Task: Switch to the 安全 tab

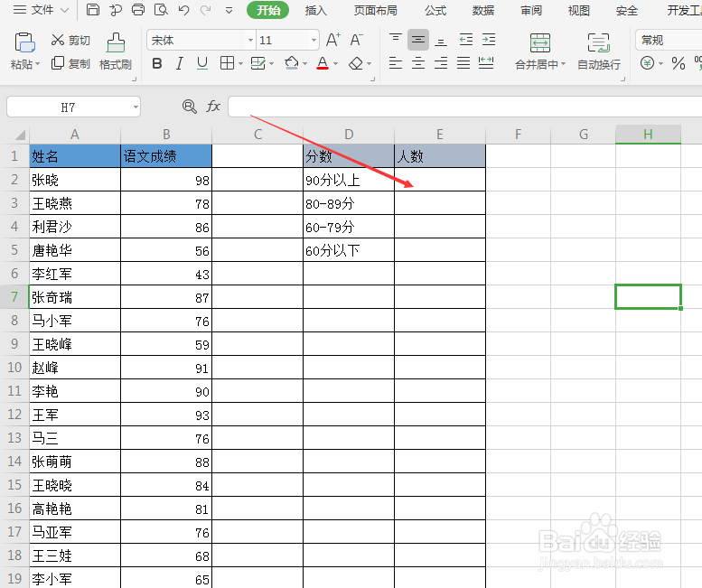Action: pos(626,10)
